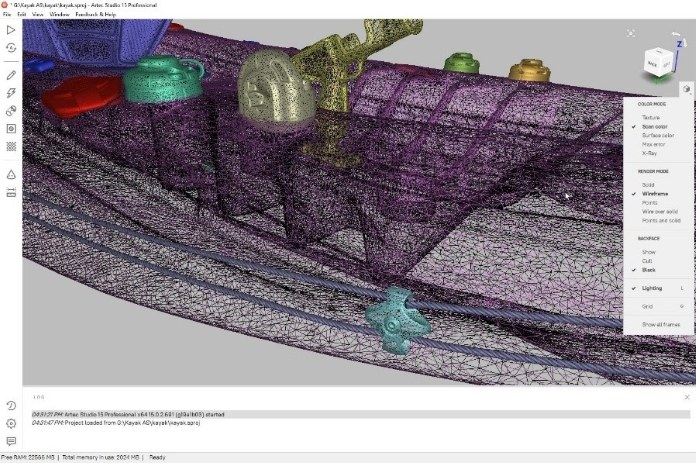The width and height of the screenshot is (696, 463).
Task: Toggle the Grid option
Action: click(647, 306)
